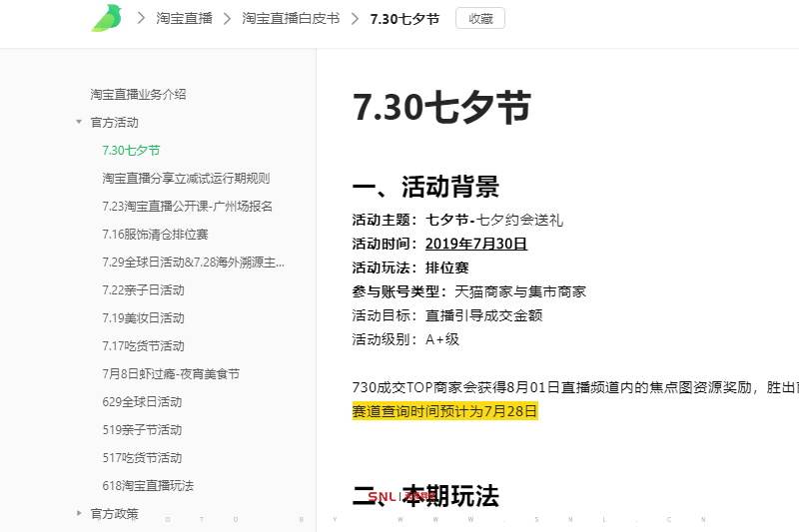
Task: Select the 官方政策 tree label
Action: click(114, 514)
